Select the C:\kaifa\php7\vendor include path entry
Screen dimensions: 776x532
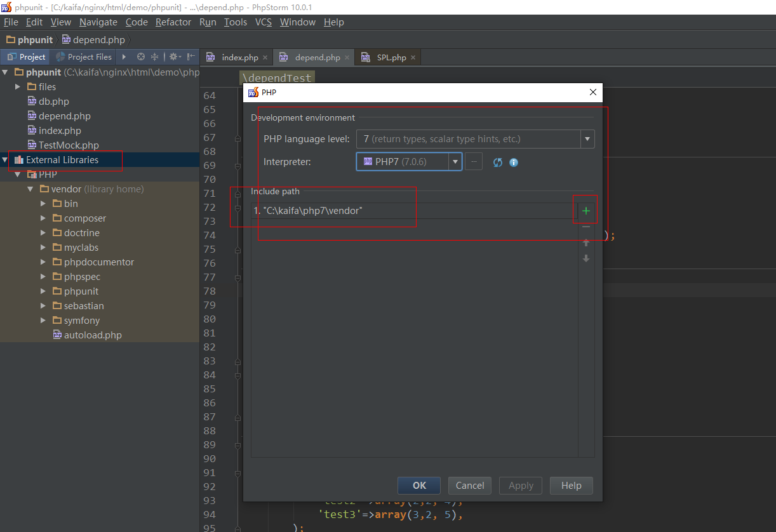click(415, 211)
